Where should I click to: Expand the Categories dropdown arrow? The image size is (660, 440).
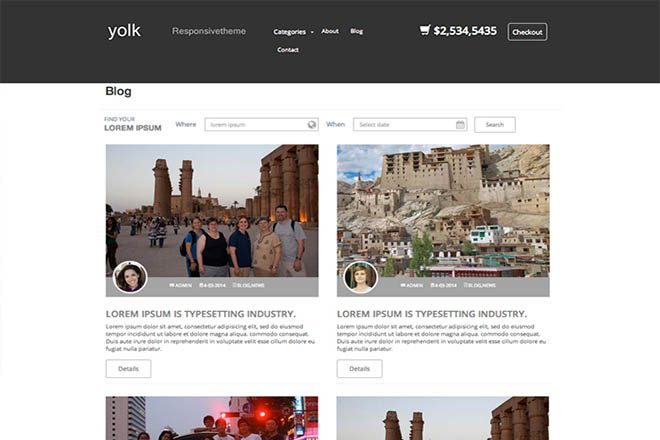pyautogui.click(x=312, y=32)
